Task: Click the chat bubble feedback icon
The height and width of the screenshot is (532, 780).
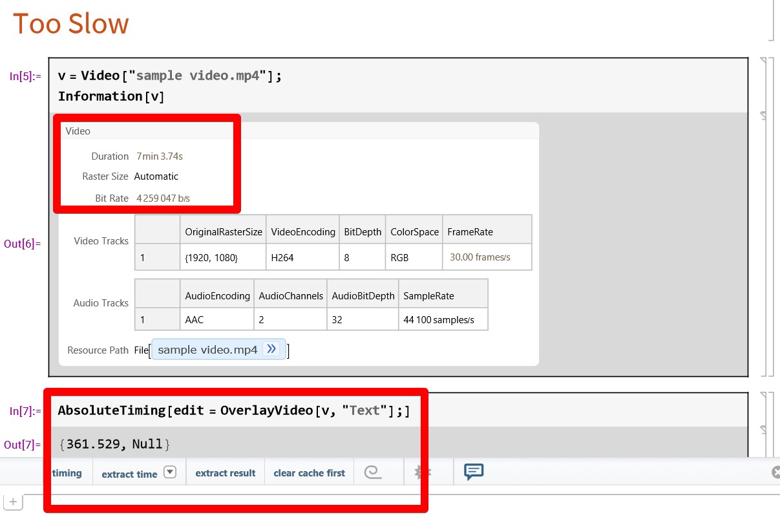Action: [474, 473]
